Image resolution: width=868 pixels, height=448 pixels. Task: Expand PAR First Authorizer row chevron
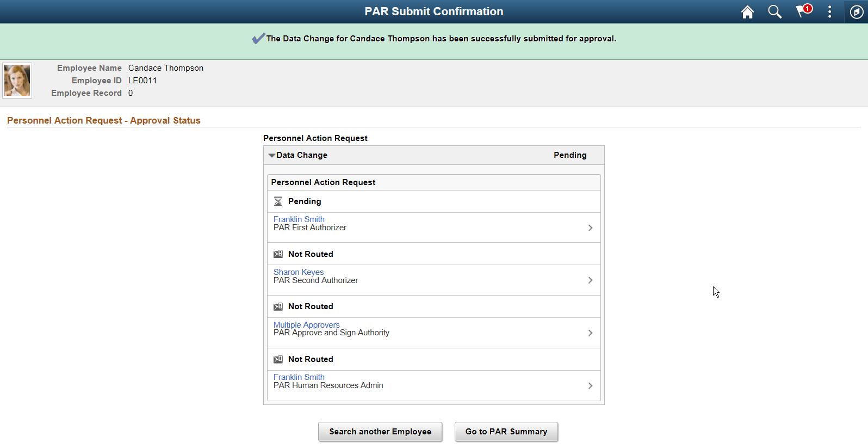590,228
